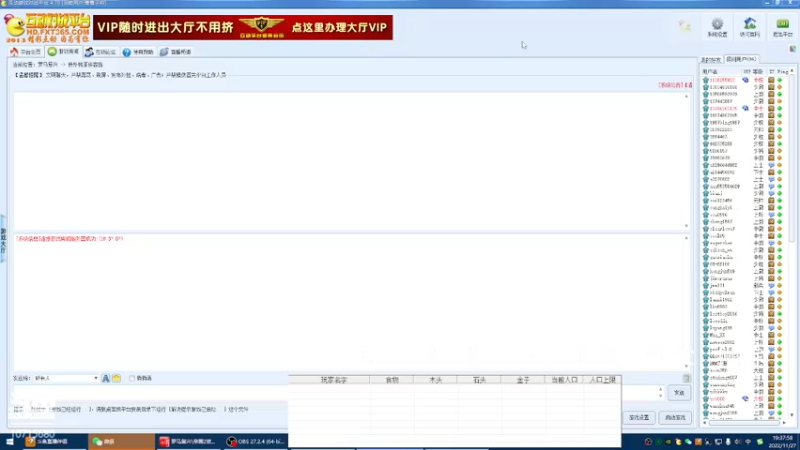
Task: Open the WeChat taskbar item
Action: (121, 442)
